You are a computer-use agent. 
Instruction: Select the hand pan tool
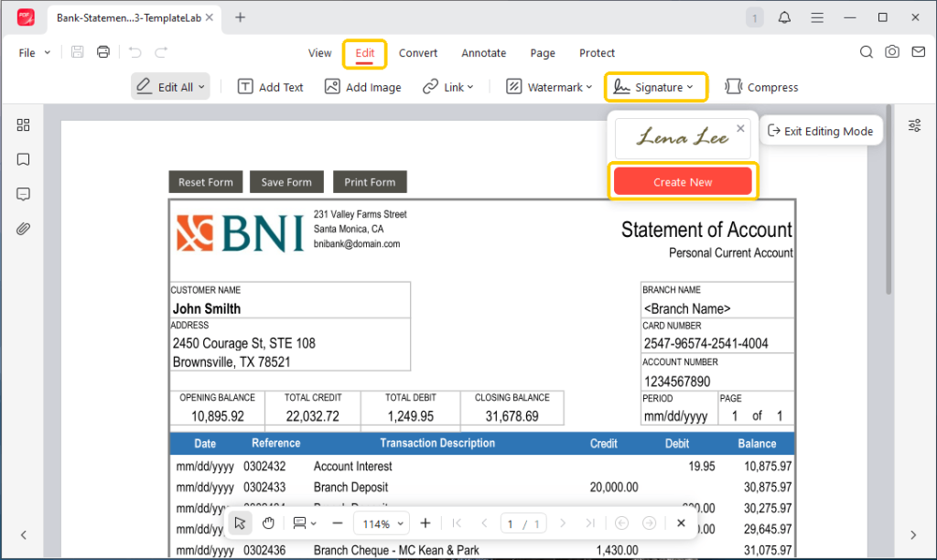click(268, 523)
